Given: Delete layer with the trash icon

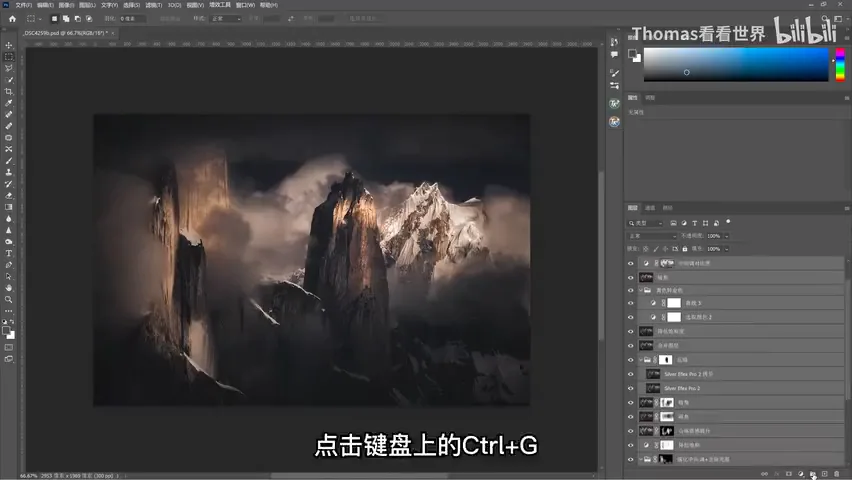Looking at the screenshot, I should 837,474.
